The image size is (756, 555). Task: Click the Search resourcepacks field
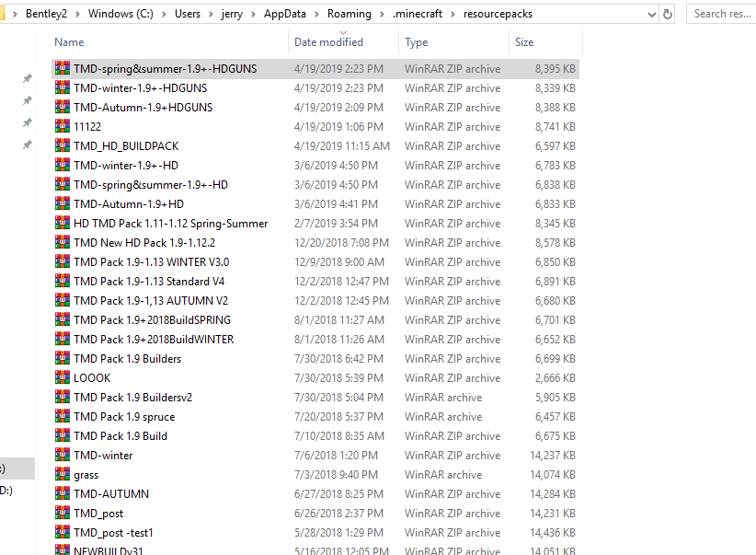(722, 14)
